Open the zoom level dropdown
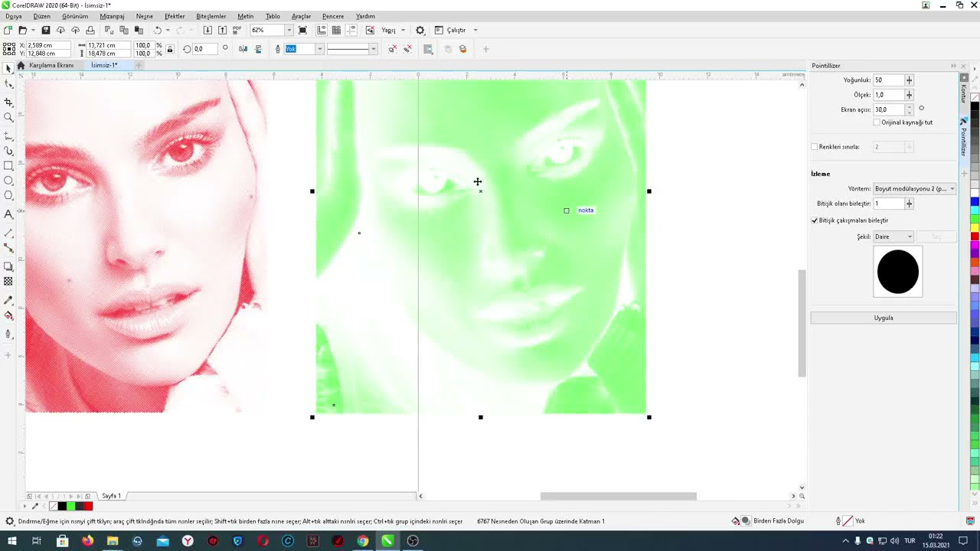Image resolution: width=980 pixels, height=551 pixels. (289, 30)
